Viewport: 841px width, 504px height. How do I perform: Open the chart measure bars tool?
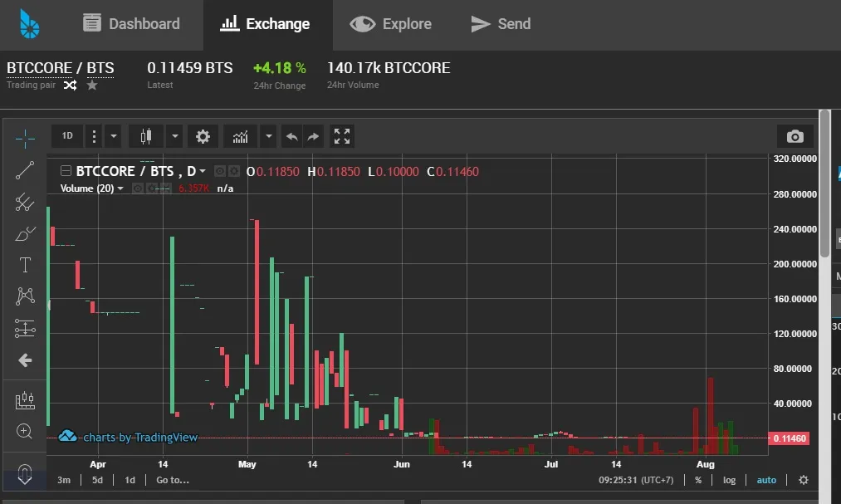pyautogui.click(x=25, y=400)
